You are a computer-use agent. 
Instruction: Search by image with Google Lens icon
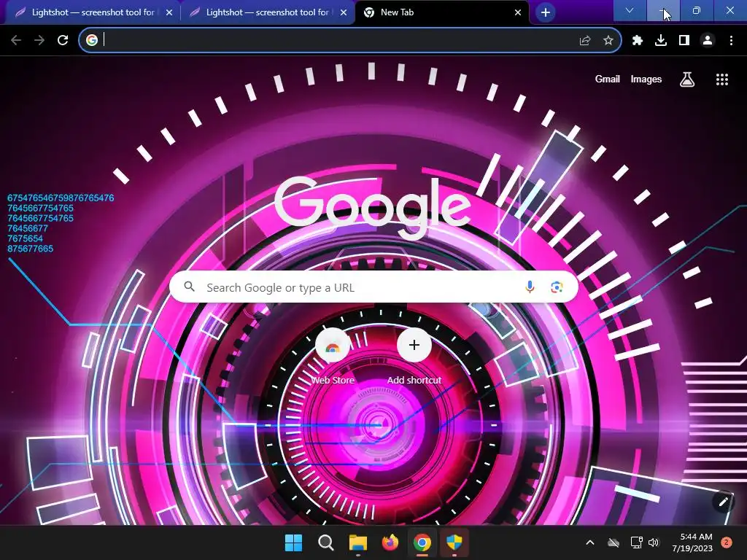[557, 287]
